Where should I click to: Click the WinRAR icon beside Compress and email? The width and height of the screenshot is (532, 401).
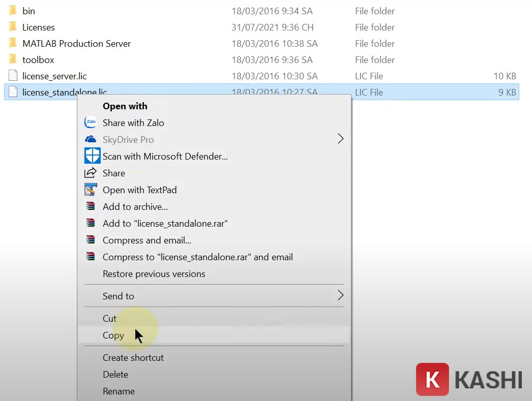tap(91, 240)
